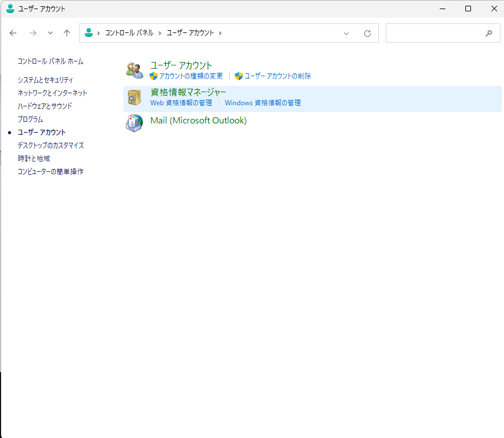Click the Refresh icon in address bar
This screenshot has height=438, width=504.
(x=367, y=34)
